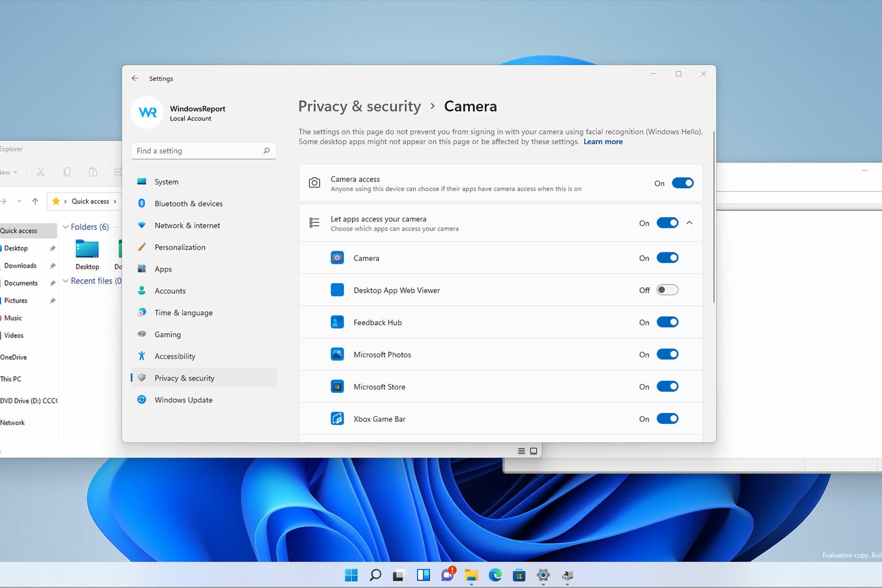Open File Explorer from the taskbar
The height and width of the screenshot is (588, 882).
coord(471,575)
